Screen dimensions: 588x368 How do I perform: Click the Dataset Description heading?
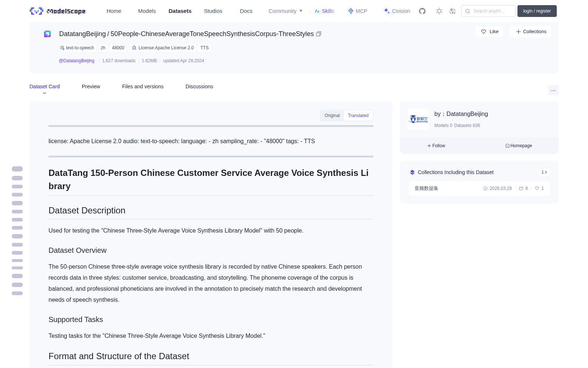87,210
